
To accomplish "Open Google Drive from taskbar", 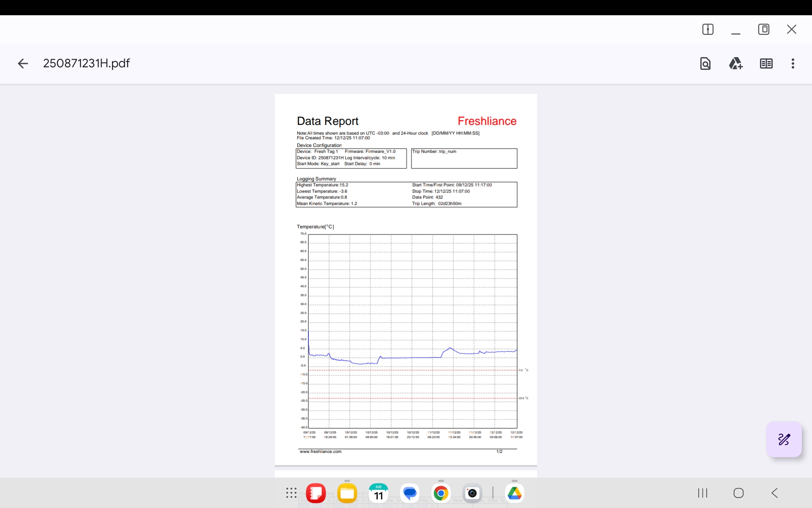I will 514,493.
